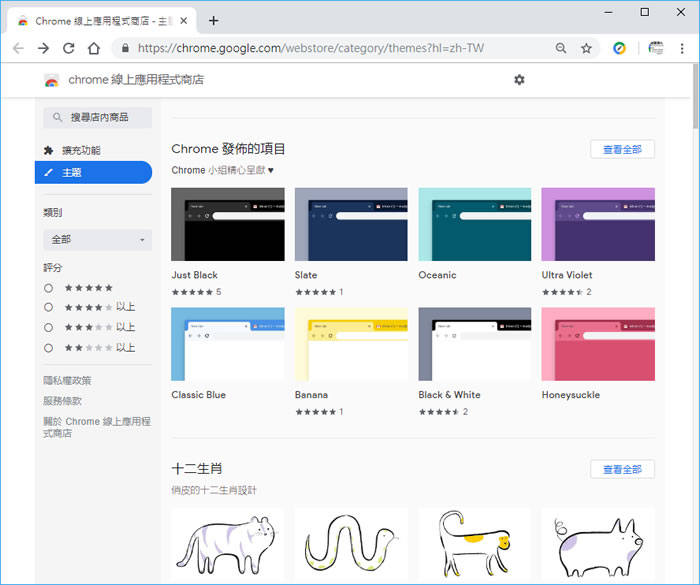The image size is (700, 585).
Task: Click the puzzle piece 擴充功能 icon
Action: [49, 150]
